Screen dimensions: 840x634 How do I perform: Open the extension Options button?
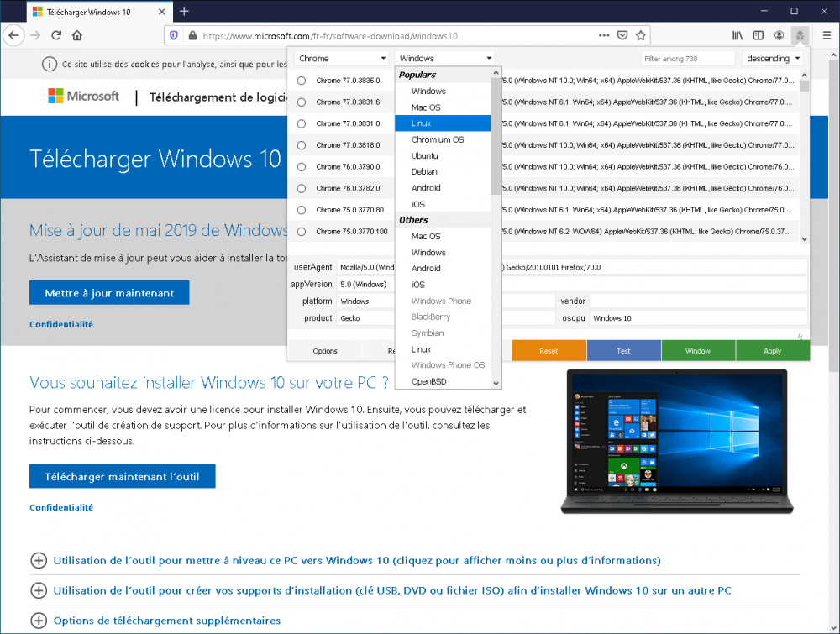pos(325,351)
